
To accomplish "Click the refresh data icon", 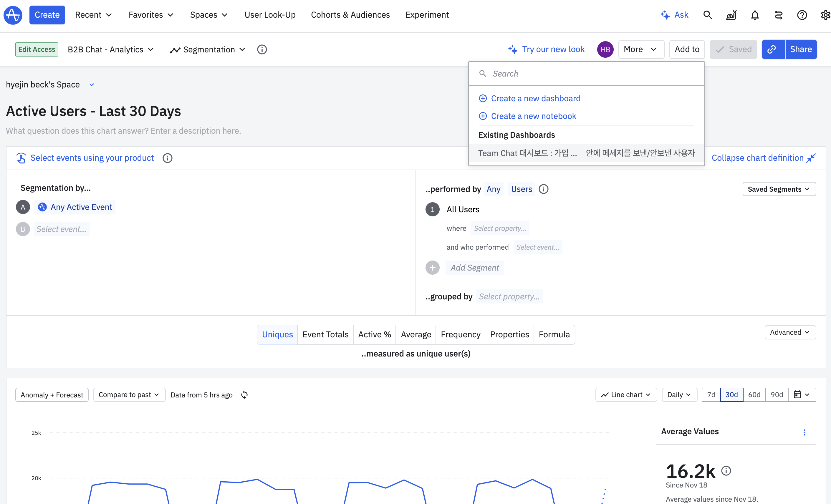I will (x=244, y=395).
